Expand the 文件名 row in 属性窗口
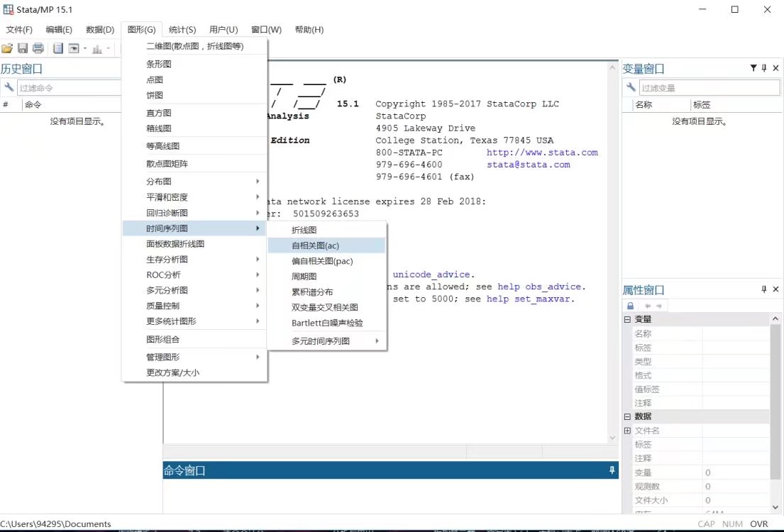Image resolution: width=784 pixels, height=532 pixels. [627, 430]
